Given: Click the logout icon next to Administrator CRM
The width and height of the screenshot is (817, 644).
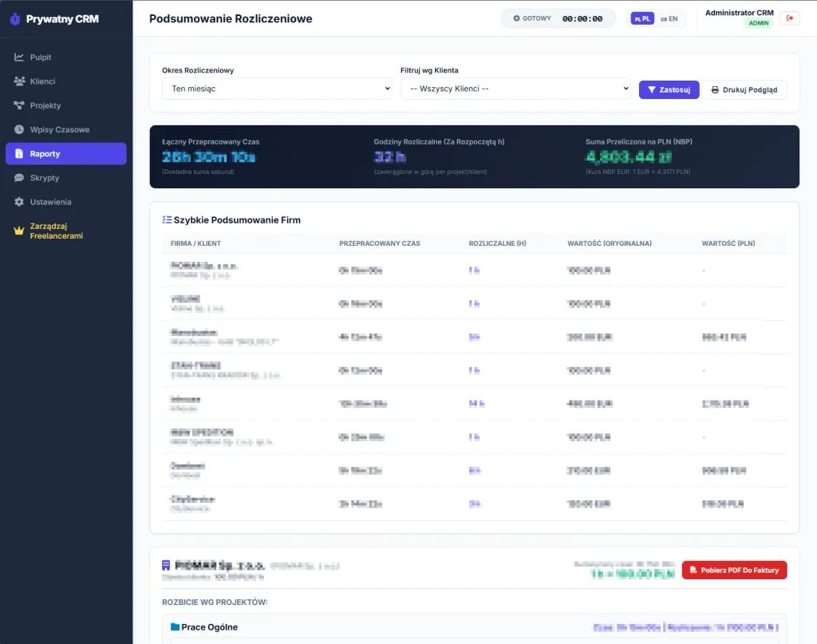Looking at the screenshot, I should (x=790, y=18).
